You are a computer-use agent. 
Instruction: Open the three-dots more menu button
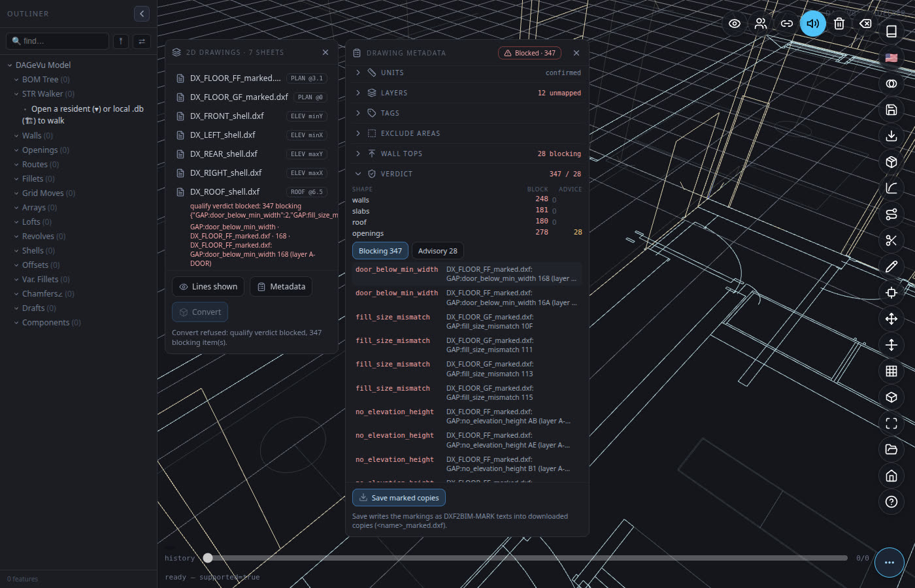click(890, 562)
